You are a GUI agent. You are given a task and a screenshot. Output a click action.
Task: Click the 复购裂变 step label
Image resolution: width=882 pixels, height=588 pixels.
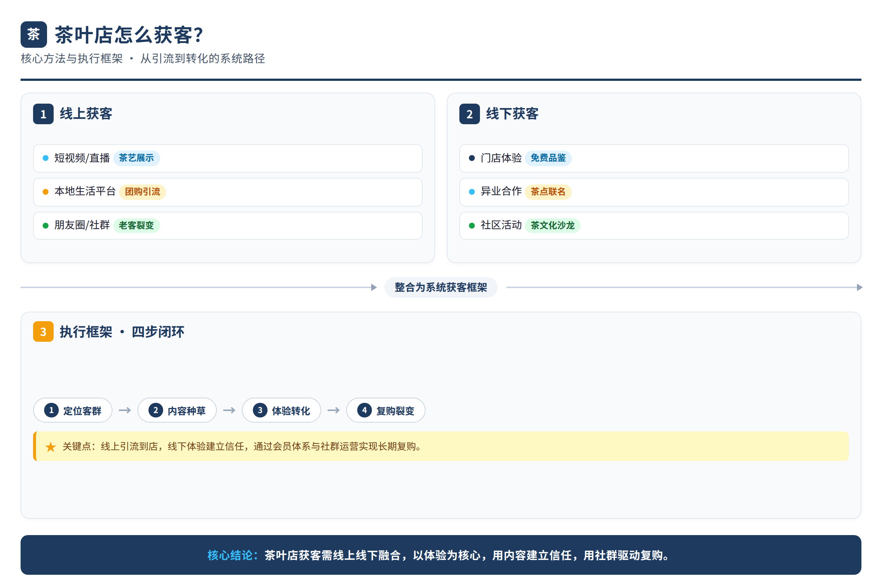pyautogui.click(x=395, y=411)
